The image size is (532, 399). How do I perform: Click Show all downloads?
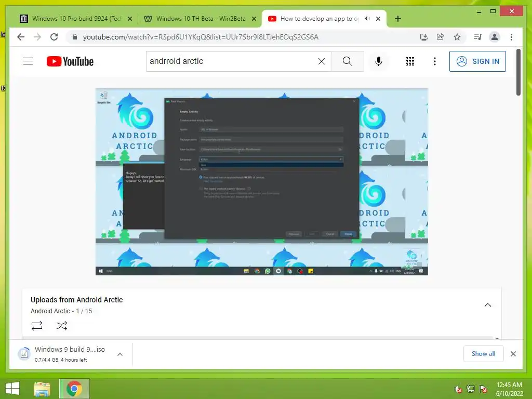(x=483, y=354)
